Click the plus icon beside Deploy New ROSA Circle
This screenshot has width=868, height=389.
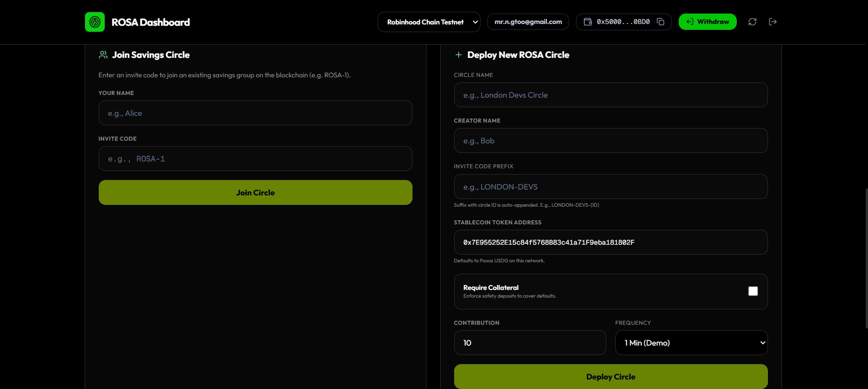click(459, 55)
